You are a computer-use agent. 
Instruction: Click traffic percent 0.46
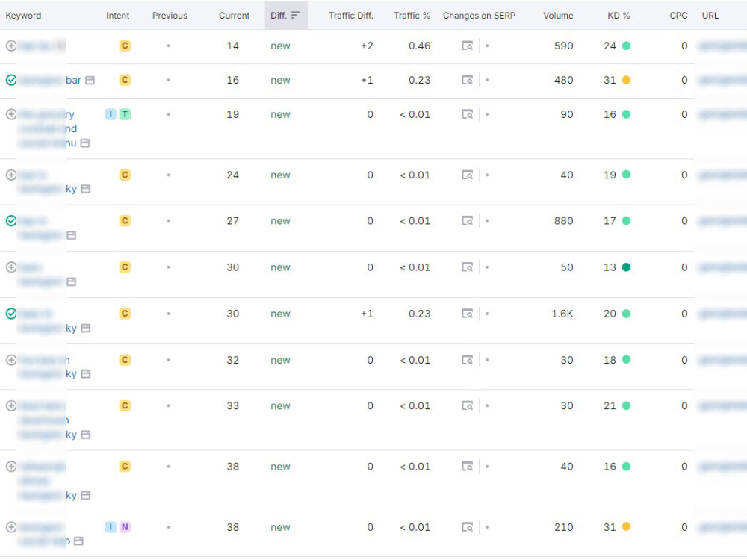pyautogui.click(x=419, y=46)
